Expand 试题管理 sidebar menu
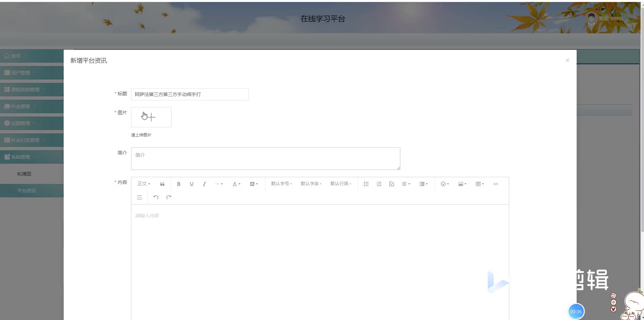Image resolution: width=644 pixels, height=320 pixels. (32, 123)
